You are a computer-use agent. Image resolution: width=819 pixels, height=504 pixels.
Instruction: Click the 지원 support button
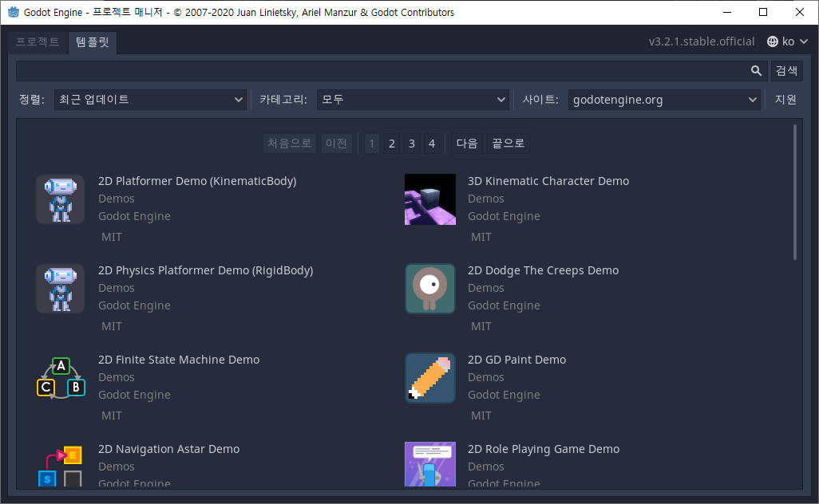[x=785, y=100]
